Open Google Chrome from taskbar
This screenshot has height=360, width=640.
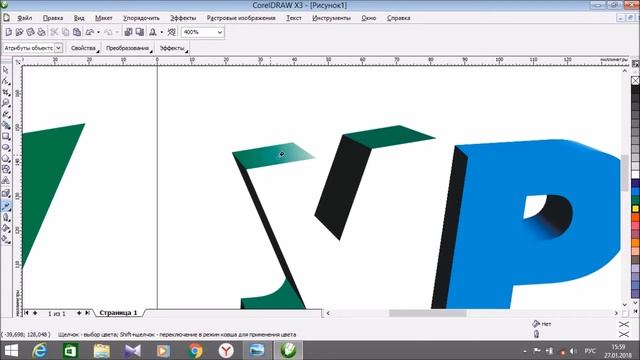pos(195,351)
